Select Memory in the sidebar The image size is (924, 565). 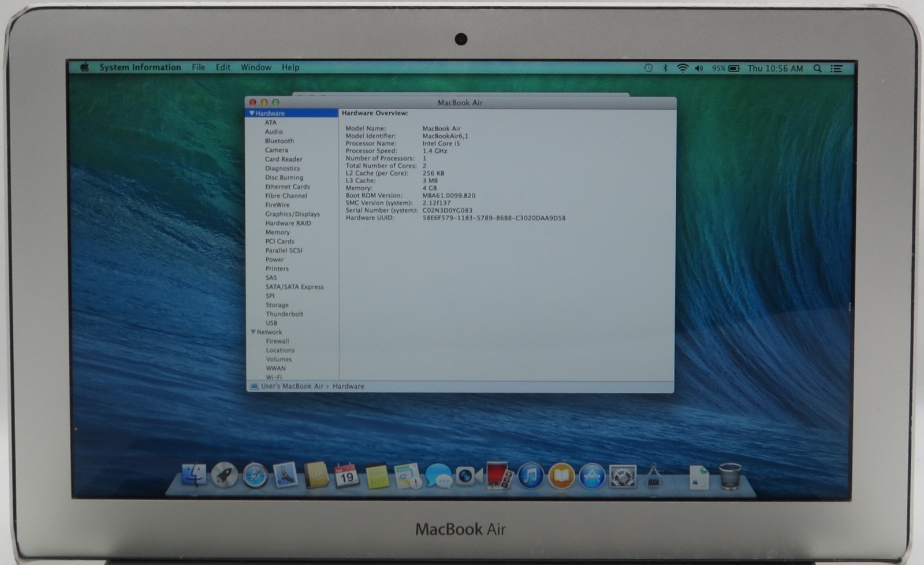tap(278, 232)
